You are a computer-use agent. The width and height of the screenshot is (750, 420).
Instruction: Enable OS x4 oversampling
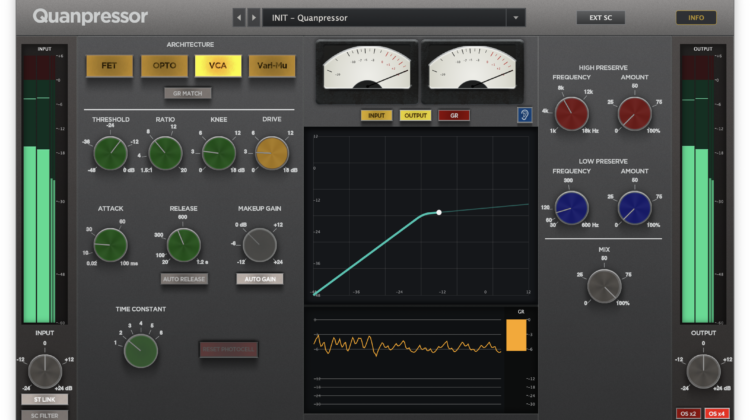(x=717, y=413)
